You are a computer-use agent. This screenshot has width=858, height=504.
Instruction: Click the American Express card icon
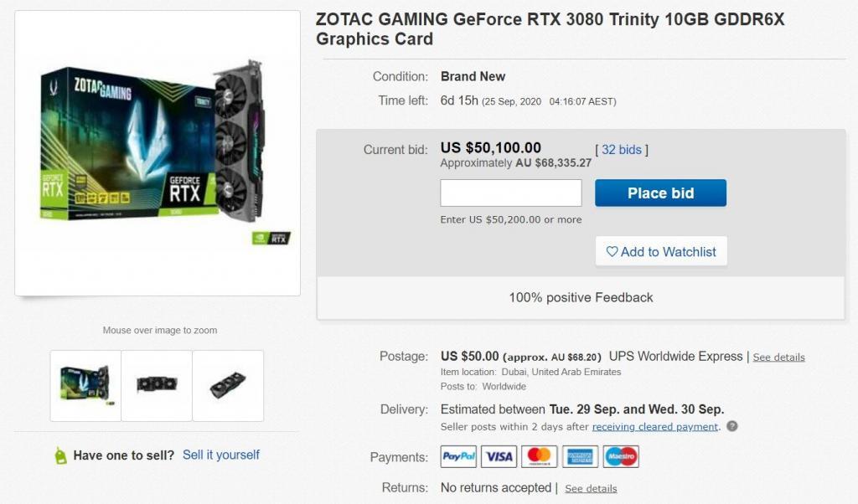(x=580, y=456)
